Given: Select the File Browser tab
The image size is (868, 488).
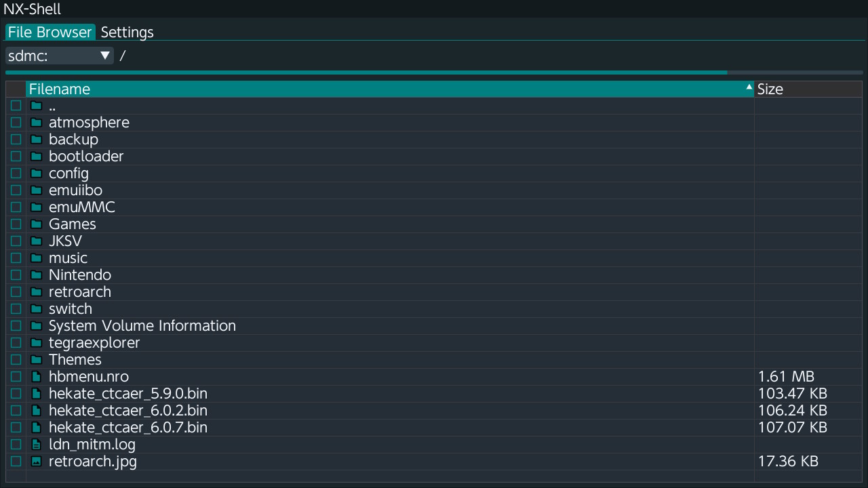Looking at the screenshot, I should click(x=50, y=33).
